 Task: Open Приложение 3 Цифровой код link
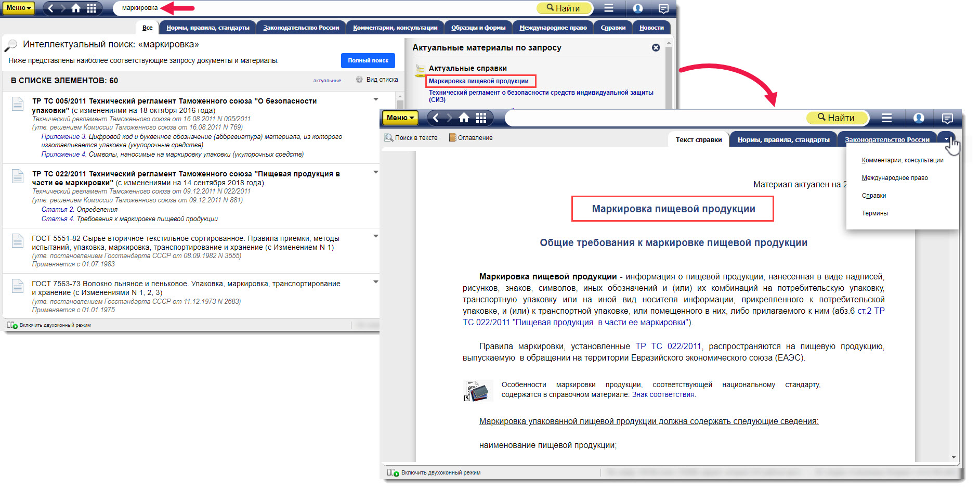pos(192,140)
